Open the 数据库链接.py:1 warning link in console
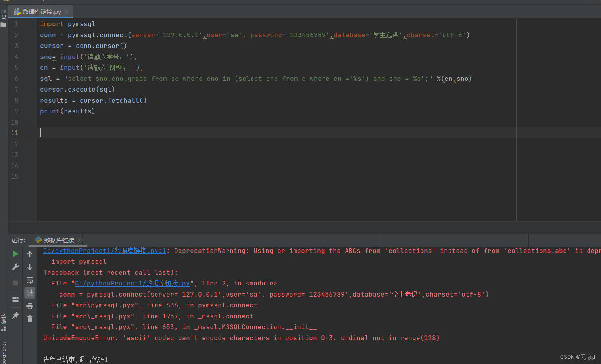The width and height of the screenshot is (601, 364). (105, 251)
